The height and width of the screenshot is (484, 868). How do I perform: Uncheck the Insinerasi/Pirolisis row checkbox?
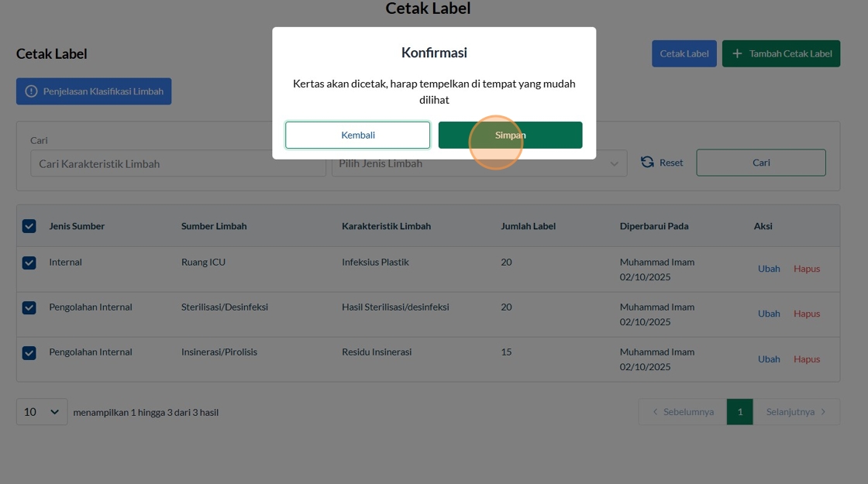(29, 352)
